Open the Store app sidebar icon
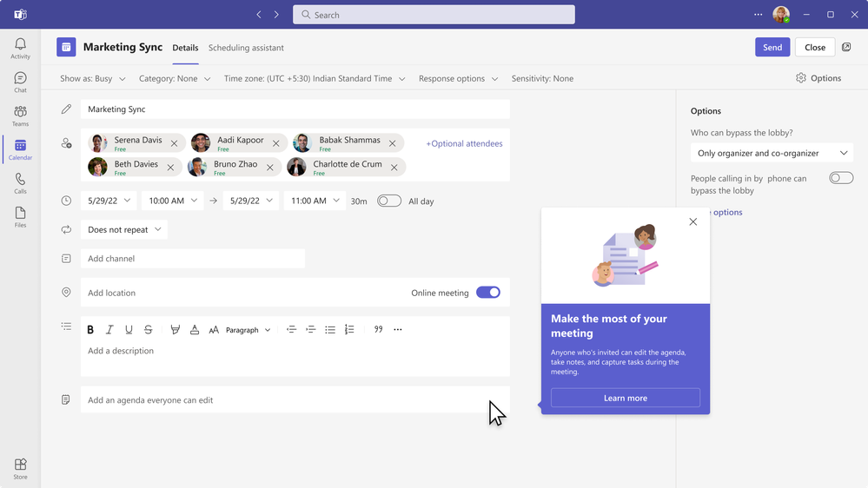868x488 pixels. click(20, 469)
